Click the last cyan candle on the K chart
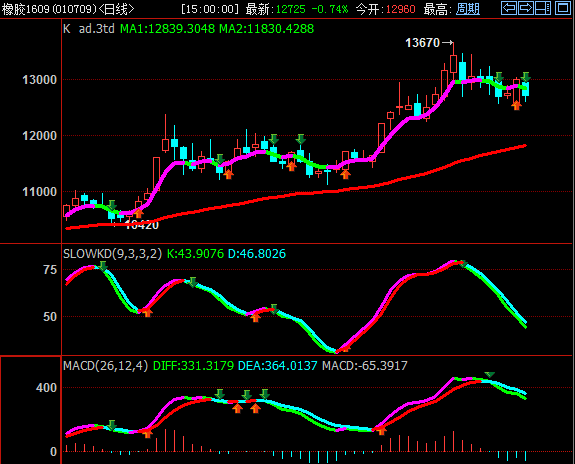 525,89
